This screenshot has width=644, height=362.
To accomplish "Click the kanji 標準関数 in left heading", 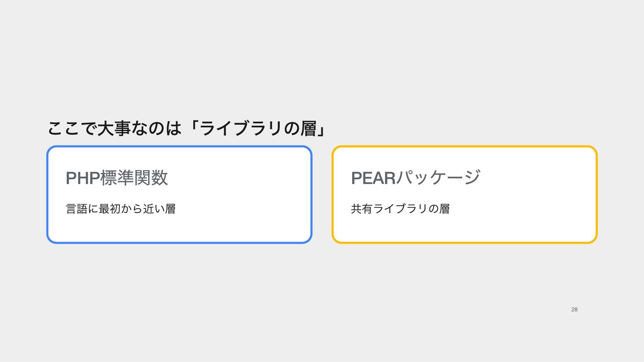I will pyautogui.click(x=134, y=178).
